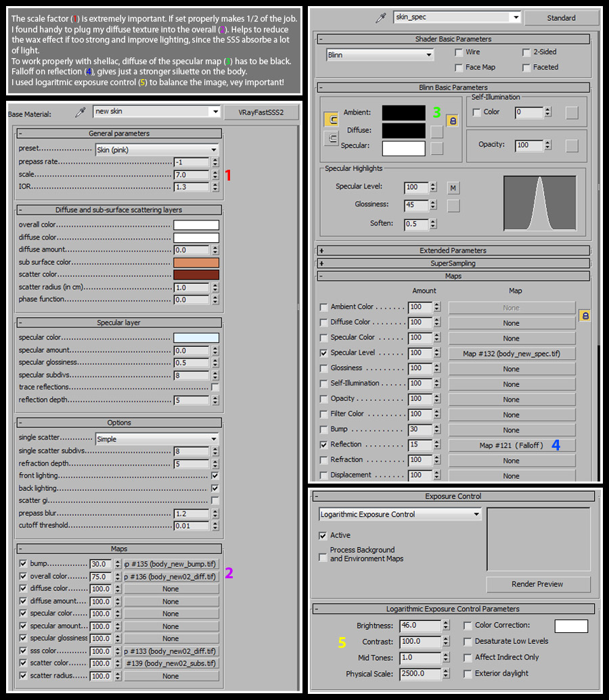
Task: Collapse the Logarithmic Exposure Control Parameters rollout
Action: coord(453,609)
